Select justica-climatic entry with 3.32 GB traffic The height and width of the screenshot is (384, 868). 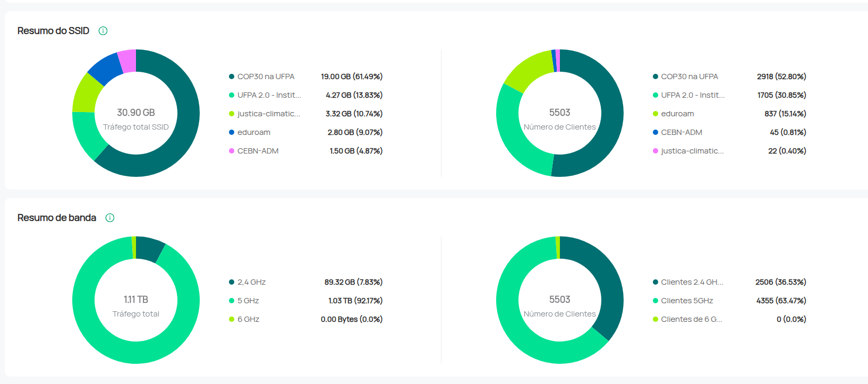pyautogui.click(x=268, y=114)
